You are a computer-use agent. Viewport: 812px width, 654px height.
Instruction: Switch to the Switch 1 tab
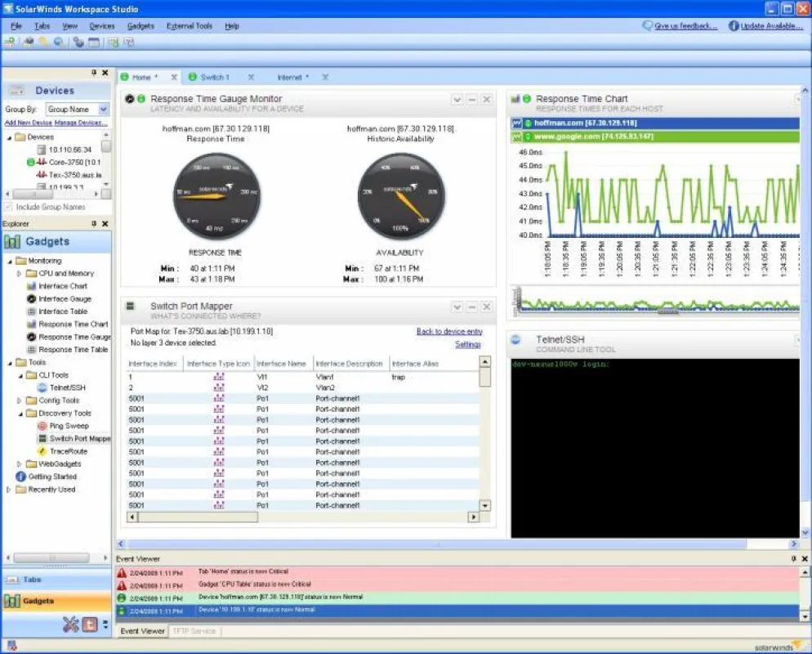coord(214,77)
